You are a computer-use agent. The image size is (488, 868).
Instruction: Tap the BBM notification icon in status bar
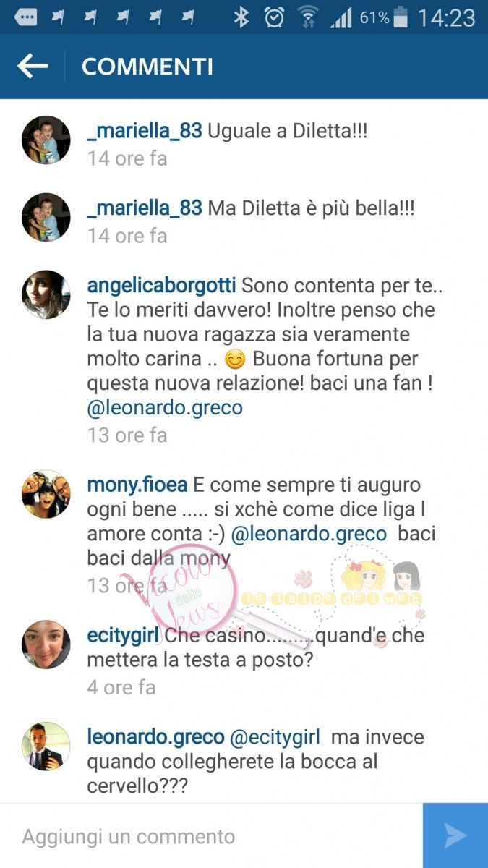(25, 17)
